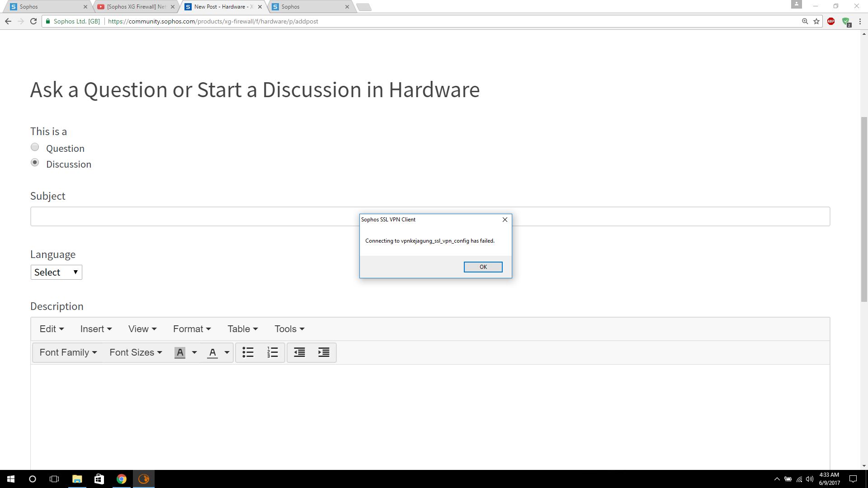The image size is (868, 488).
Task: Click the Cortana circle icon
Action: [33, 479]
